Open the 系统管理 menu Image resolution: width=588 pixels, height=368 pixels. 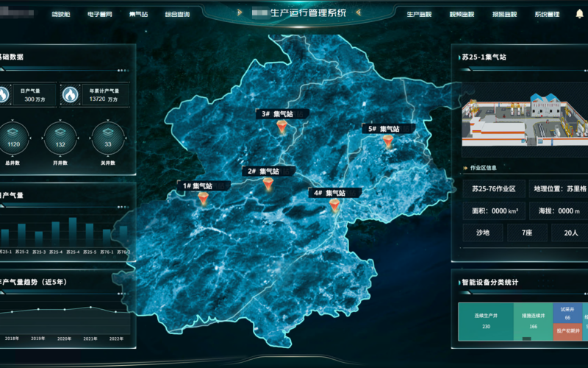[546, 14]
